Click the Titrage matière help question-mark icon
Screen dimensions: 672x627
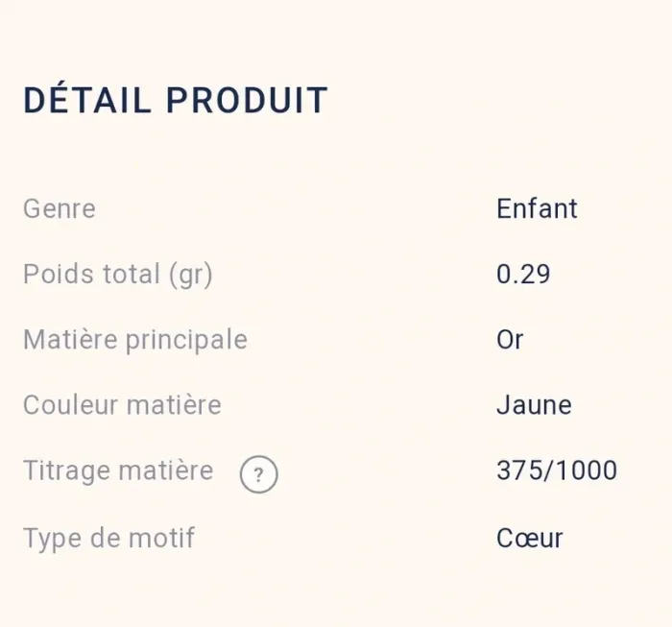[258, 474]
